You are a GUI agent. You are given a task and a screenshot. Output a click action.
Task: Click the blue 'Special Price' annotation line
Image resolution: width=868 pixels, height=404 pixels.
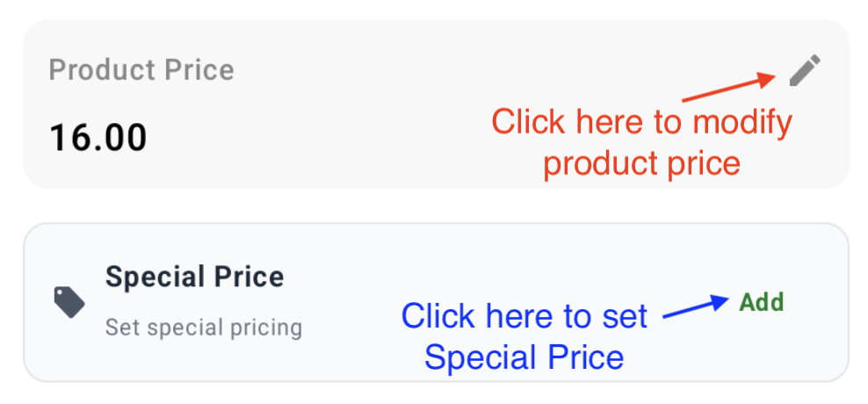pos(524,357)
